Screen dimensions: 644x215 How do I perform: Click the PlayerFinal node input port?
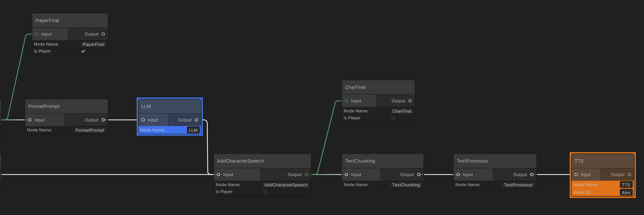coord(37,34)
